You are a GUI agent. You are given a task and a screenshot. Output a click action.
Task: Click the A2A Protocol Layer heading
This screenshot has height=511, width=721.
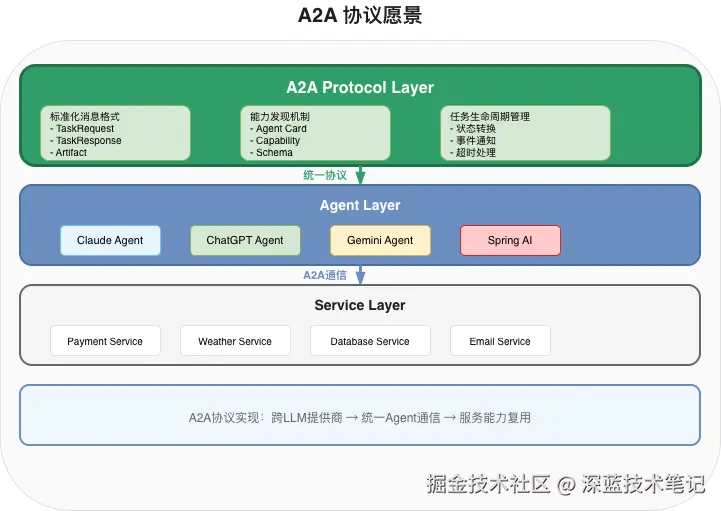click(360, 87)
